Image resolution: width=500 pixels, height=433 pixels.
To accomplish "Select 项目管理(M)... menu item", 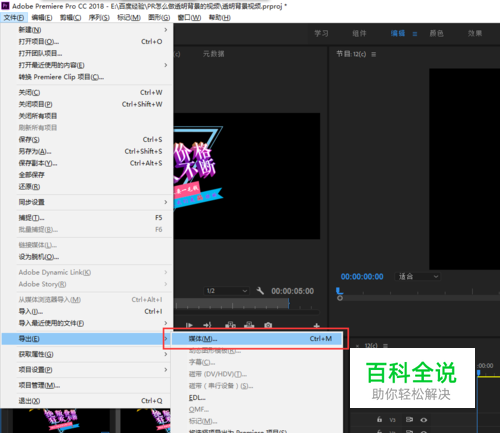I will (87, 385).
